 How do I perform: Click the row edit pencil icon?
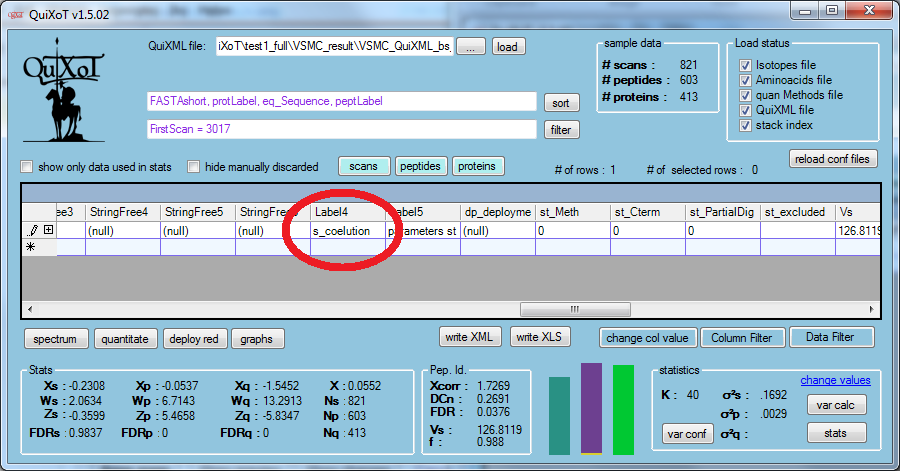32,230
